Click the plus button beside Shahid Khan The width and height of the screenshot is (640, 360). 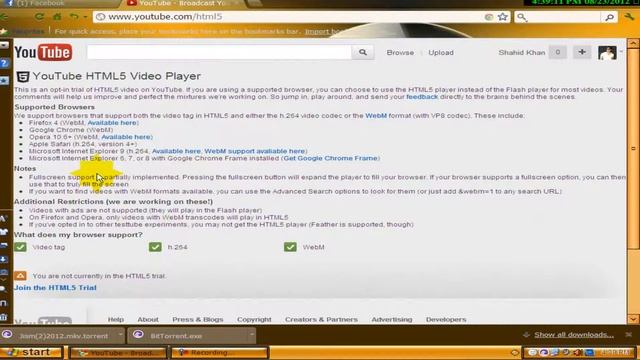582,52
